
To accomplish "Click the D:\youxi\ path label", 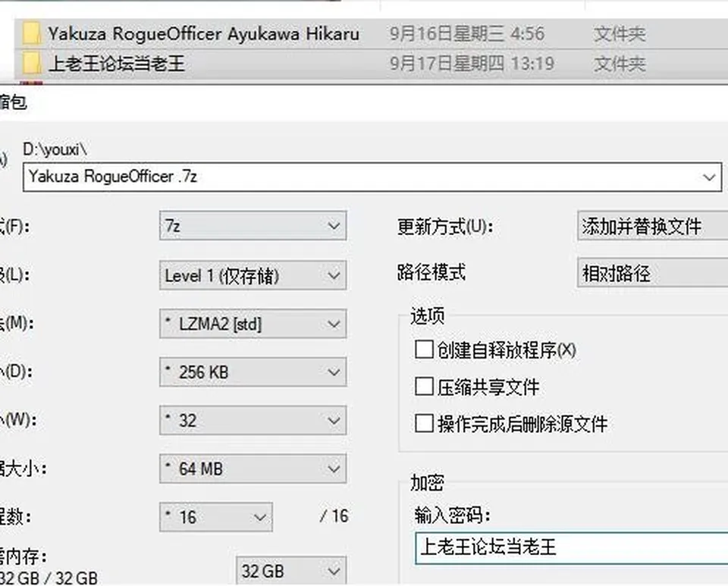I will [x=55, y=149].
